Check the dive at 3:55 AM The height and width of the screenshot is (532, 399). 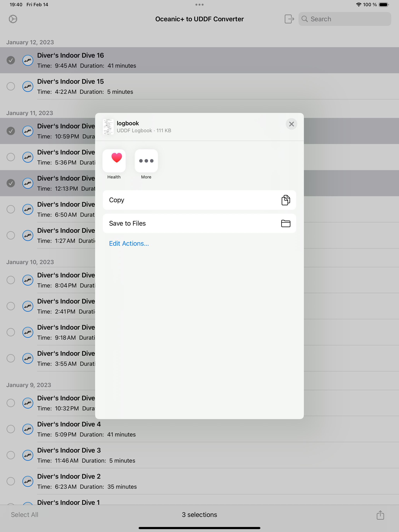(x=11, y=358)
